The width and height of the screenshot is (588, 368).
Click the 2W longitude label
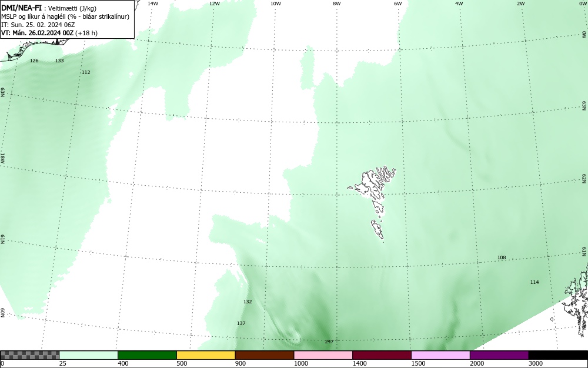pyautogui.click(x=520, y=4)
